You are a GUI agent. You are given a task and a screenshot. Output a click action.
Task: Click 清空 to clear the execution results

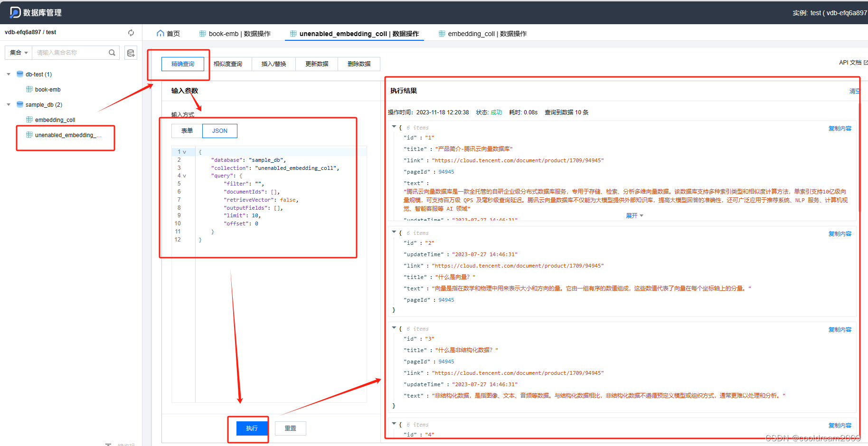click(855, 91)
